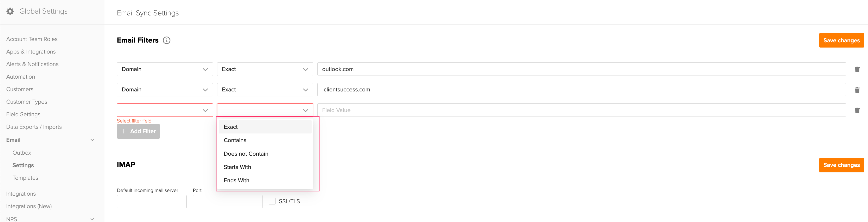Viewport: 868px width, 222px height.
Task: Open the Exact dropdown in clientsuccess.com row
Action: pos(265,90)
